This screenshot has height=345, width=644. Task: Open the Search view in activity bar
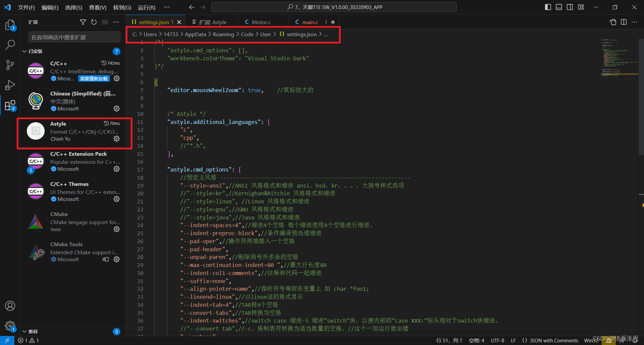click(10, 45)
